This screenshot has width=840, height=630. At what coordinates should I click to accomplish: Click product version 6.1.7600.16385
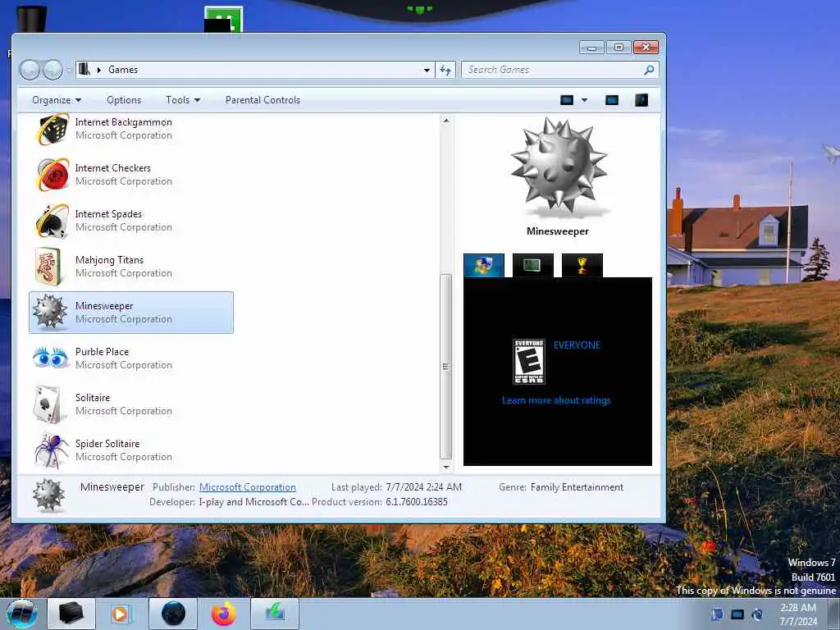tap(416, 502)
